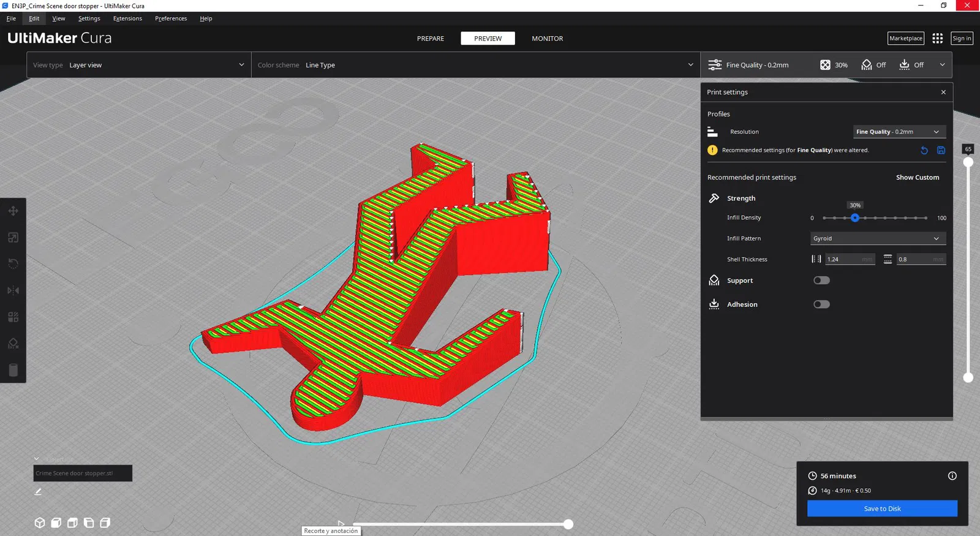Collapse print settings header chevron
980x536 pixels.
pyautogui.click(x=942, y=65)
